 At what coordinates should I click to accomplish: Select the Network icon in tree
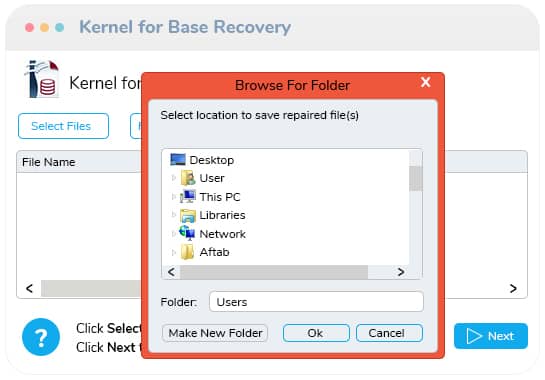coord(187,233)
